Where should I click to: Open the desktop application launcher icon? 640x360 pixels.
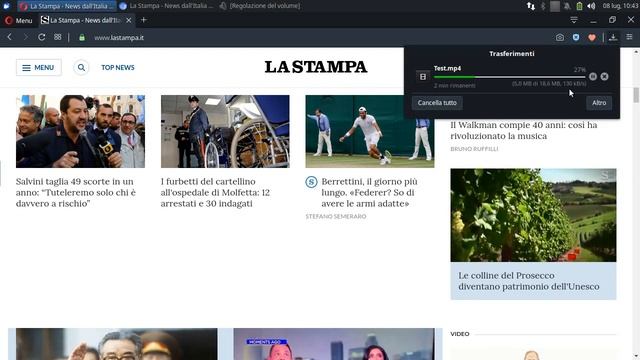tap(6, 6)
